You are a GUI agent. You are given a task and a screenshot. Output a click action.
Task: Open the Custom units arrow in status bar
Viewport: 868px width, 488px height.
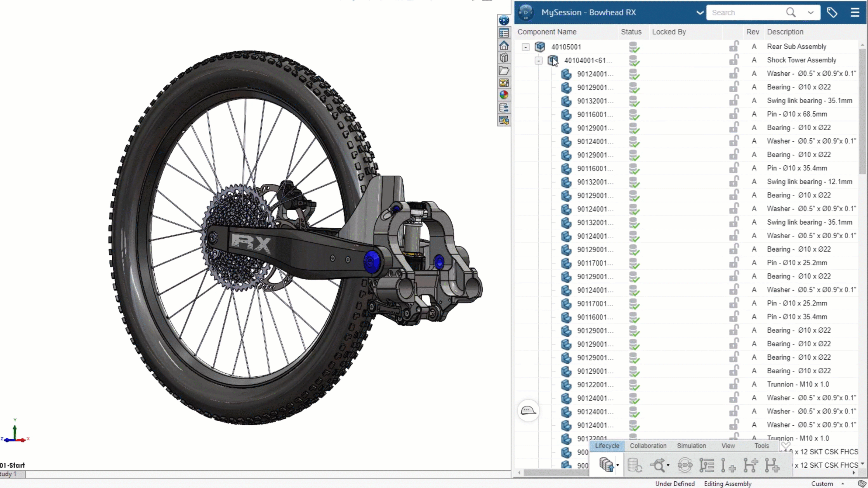[842, 484]
